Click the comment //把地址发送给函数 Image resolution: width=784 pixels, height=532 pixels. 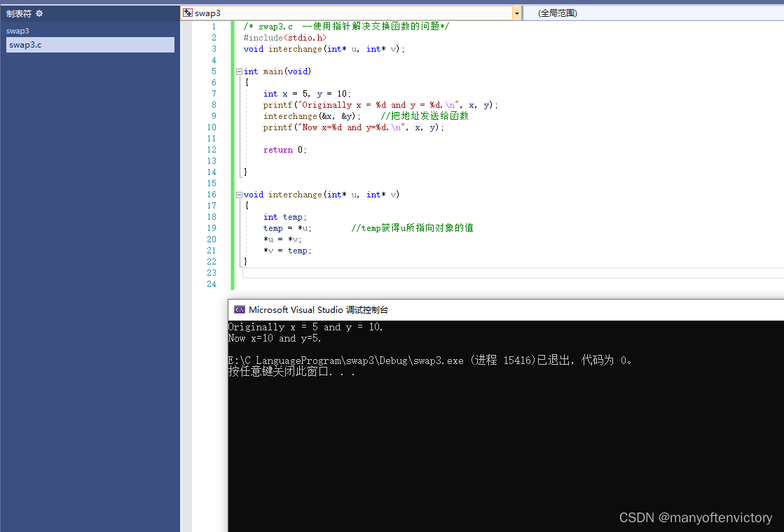425,116
